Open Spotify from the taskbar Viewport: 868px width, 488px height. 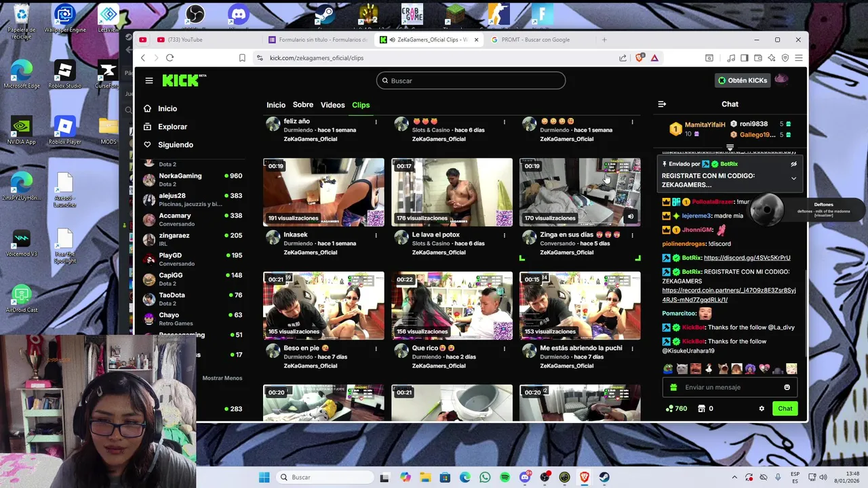pyautogui.click(x=505, y=477)
